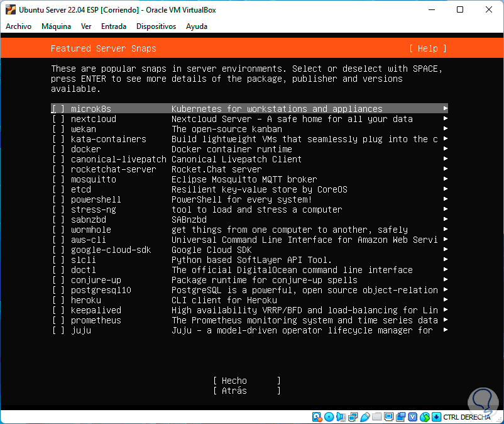Image resolution: width=504 pixels, height=424 pixels.
Task: Open the Help link in header
Action: coord(427,48)
